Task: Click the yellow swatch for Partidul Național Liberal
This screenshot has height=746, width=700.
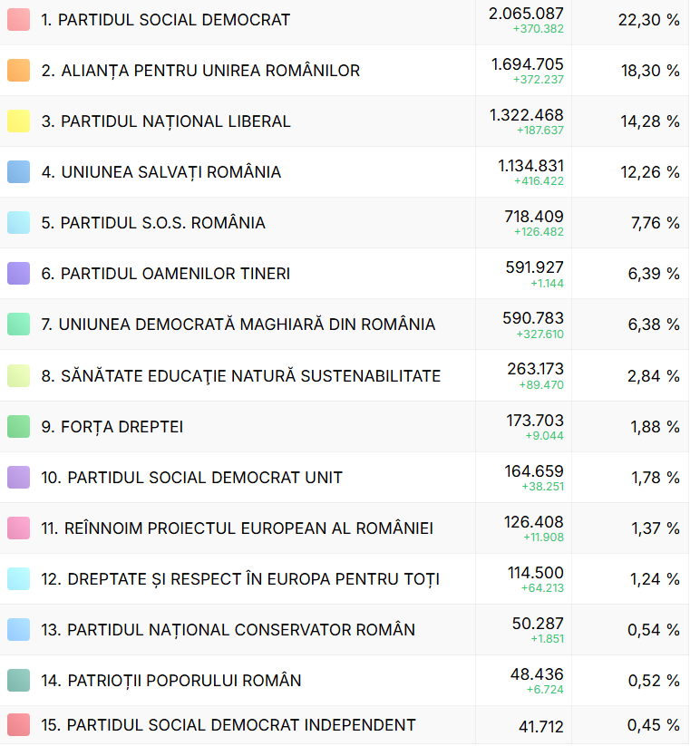Action: click(x=18, y=121)
